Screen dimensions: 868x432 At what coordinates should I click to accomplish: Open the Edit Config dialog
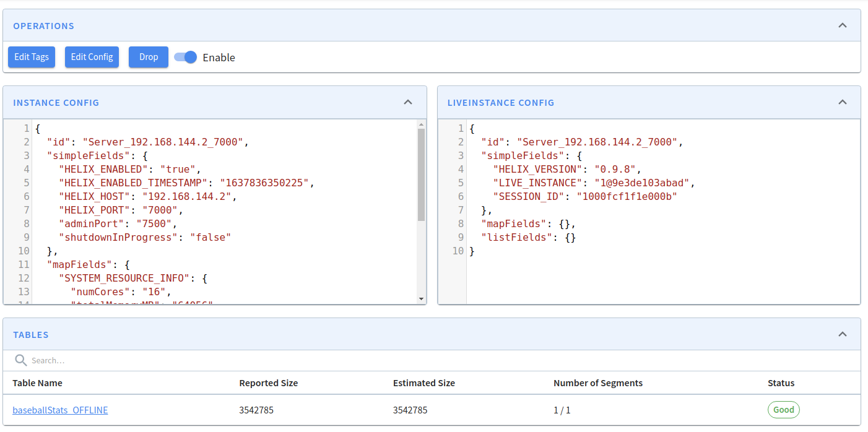(x=92, y=57)
